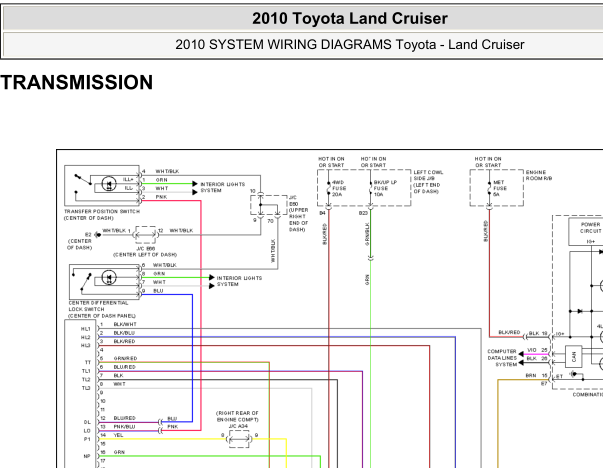Click "(RIGHT REAR OF ENGINE COMPT)" text
The image size is (603, 468).
[238, 416]
